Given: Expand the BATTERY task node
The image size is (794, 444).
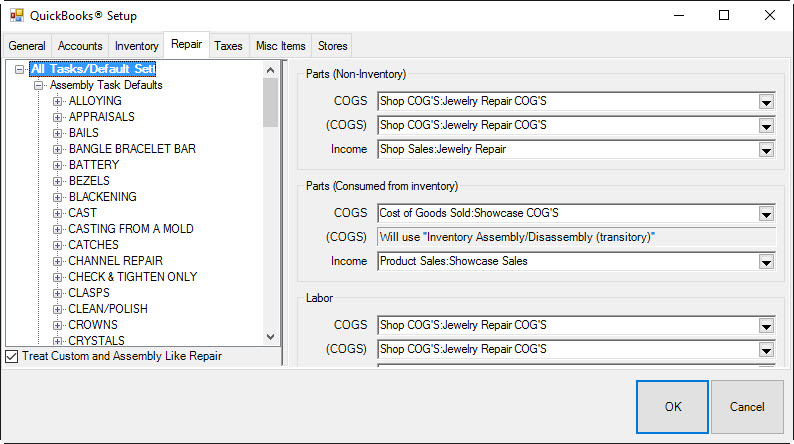Looking at the screenshot, I should (58, 165).
